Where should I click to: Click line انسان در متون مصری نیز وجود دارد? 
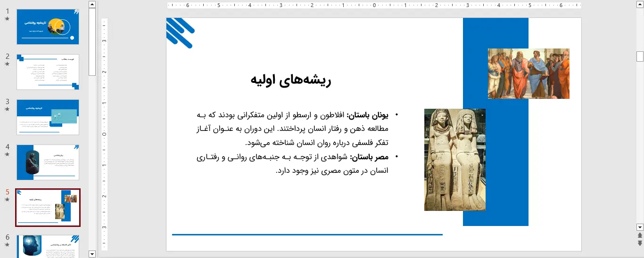(x=331, y=171)
